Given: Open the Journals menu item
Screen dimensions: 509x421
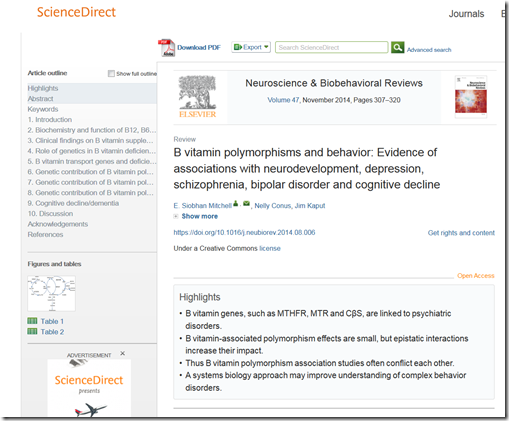Looking at the screenshot, I should pos(466,14).
